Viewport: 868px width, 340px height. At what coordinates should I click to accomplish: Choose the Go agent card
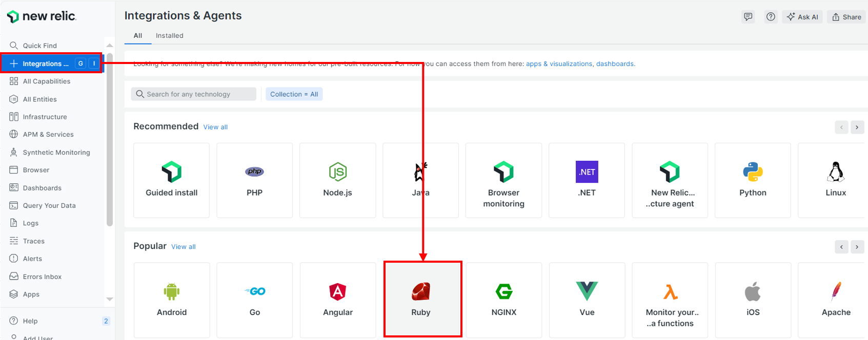[x=255, y=300]
